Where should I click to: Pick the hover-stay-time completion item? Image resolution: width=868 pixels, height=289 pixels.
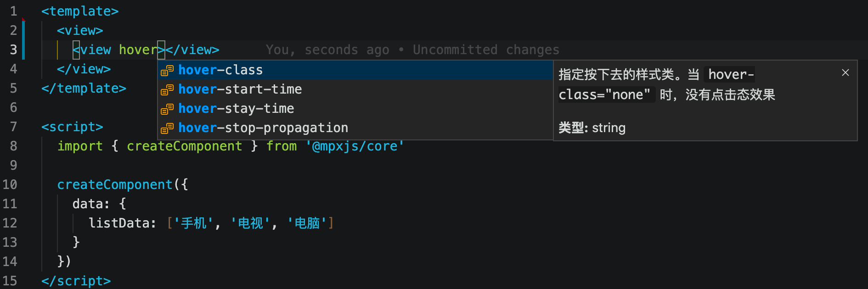point(355,108)
